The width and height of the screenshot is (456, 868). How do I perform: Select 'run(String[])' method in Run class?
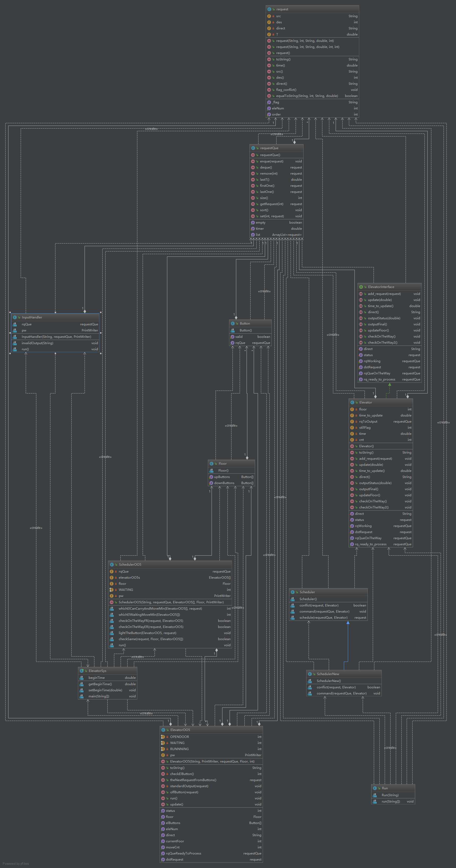393,801
